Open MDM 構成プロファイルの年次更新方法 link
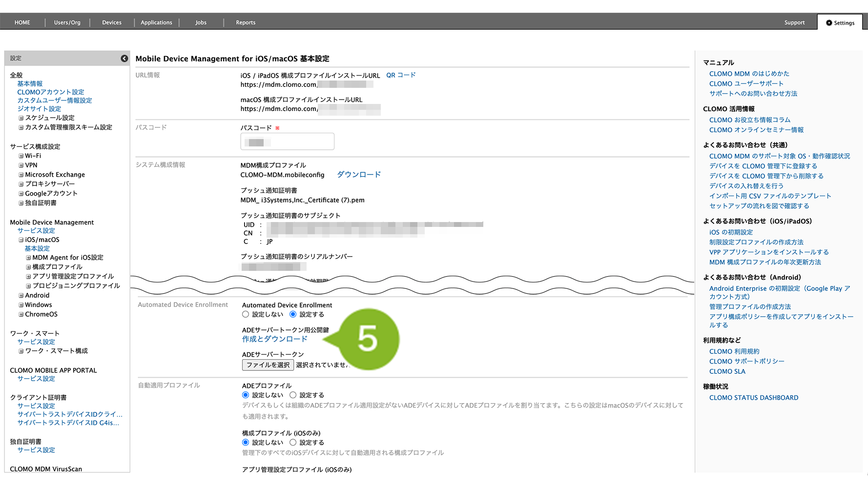 (x=765, y=263)
